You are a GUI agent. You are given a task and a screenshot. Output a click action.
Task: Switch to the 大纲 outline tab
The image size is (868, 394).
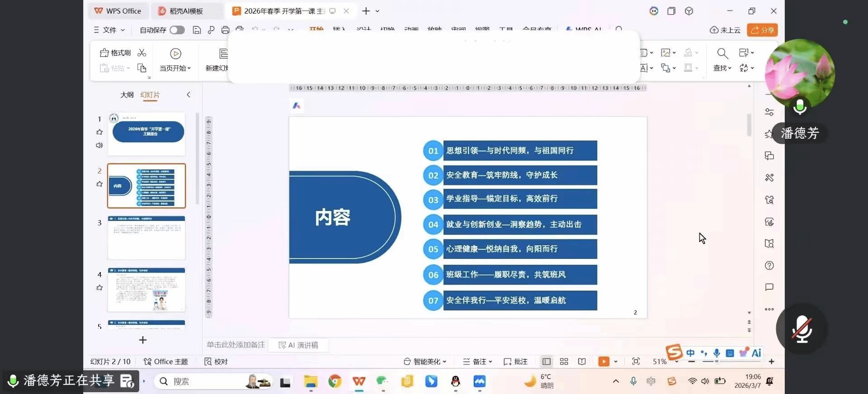[127, 95]
